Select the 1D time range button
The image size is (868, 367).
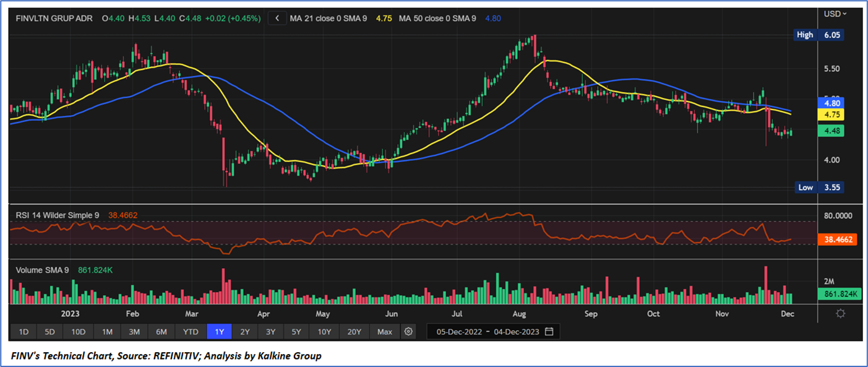(x=24, y=332)
